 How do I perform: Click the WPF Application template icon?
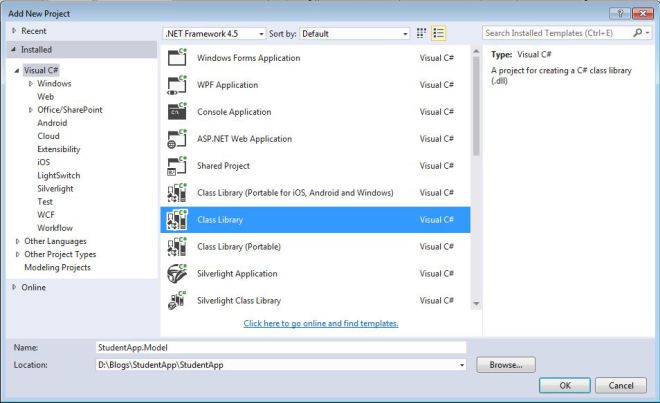tap(177, 85)
